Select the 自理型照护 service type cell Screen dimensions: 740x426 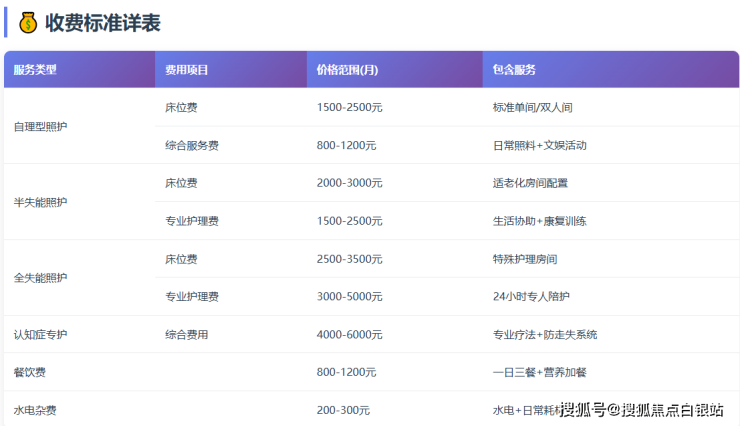pos(41,127)
